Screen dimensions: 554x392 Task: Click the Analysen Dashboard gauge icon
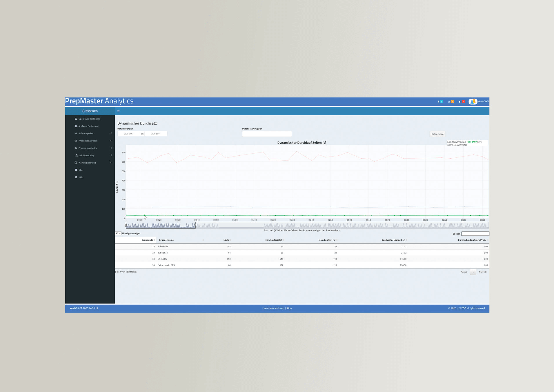point(76,126)
